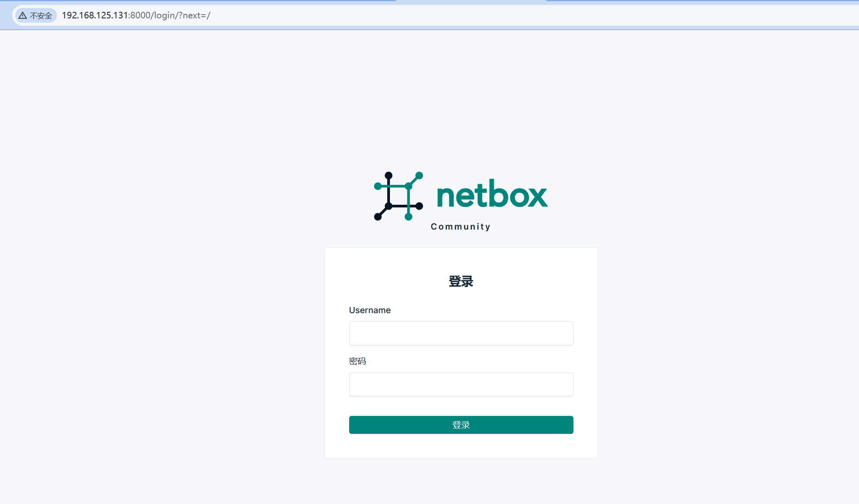Focus the password input field

coord(461,384)
